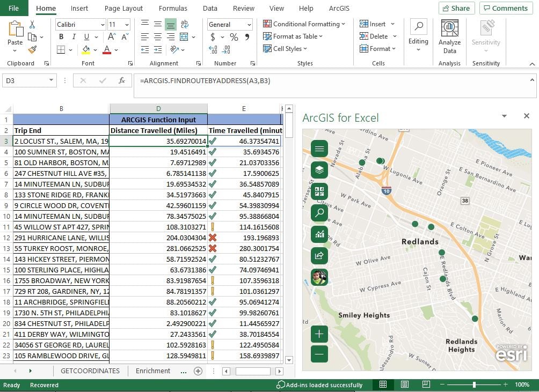Open the Layers tool in ArcGIS panel
This screenshot has height=392, width=539.
319,170
